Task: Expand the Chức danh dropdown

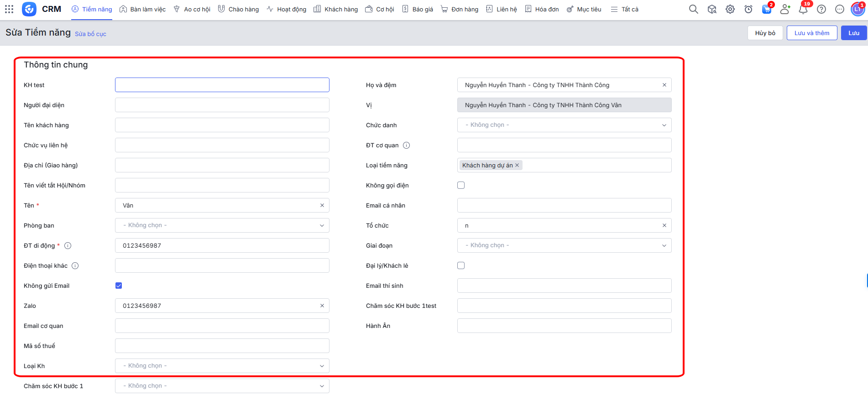Action: coord(564,125)
